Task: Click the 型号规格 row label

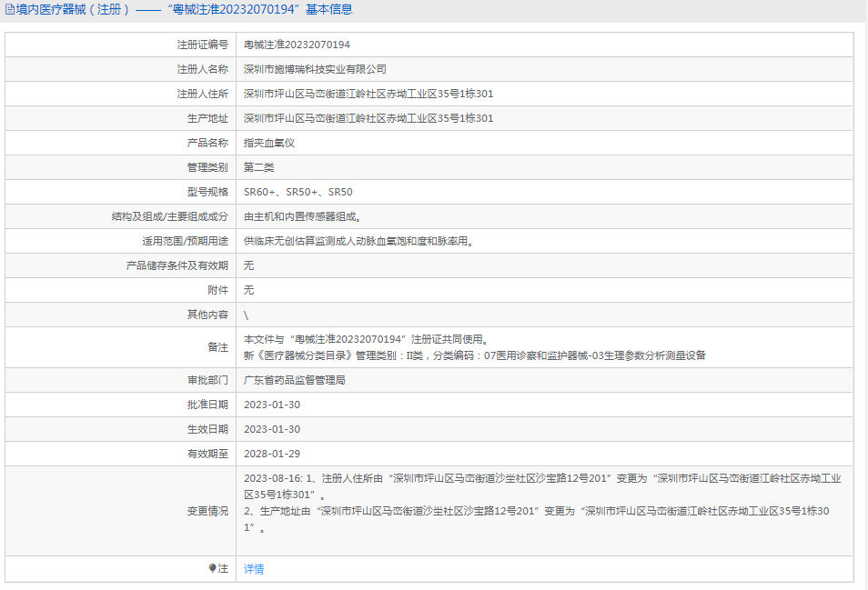Action: [x=207, y=192]
